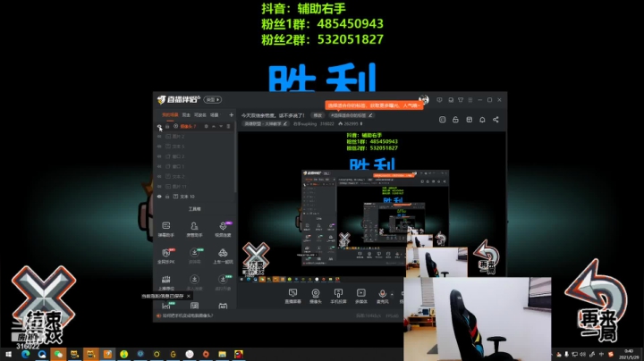Image resolution: width=644 pixels, height=361 pixels.
Task: Open the 弹幕助手 tool
Action: 166,229
